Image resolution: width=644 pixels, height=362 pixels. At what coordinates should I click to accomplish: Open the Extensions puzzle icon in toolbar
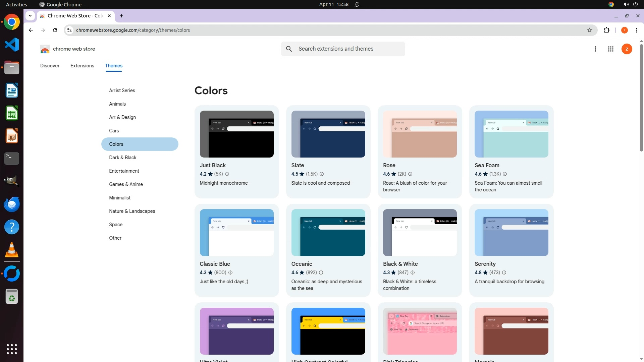tap(606, 30)
